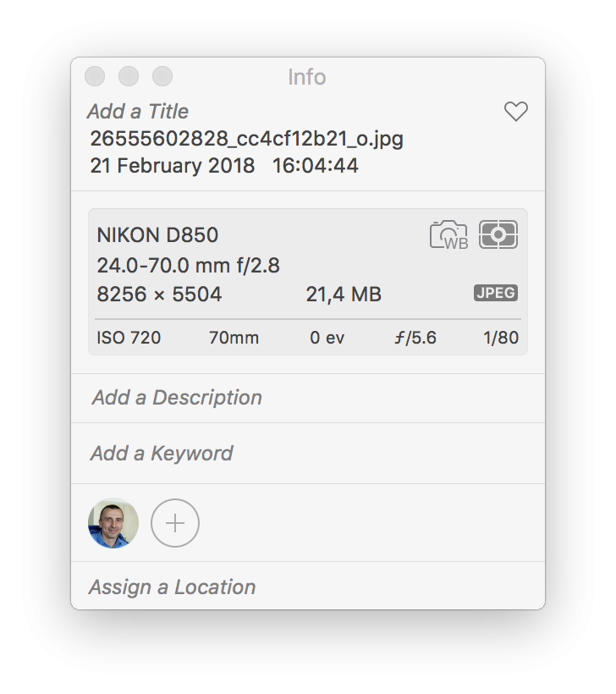Click the 70mm focal length value
This screenshot has height=694, width=616.
(234, 338)
